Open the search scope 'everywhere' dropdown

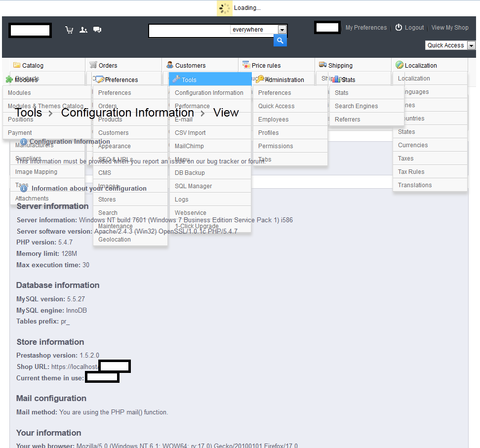tap(258, 30)
